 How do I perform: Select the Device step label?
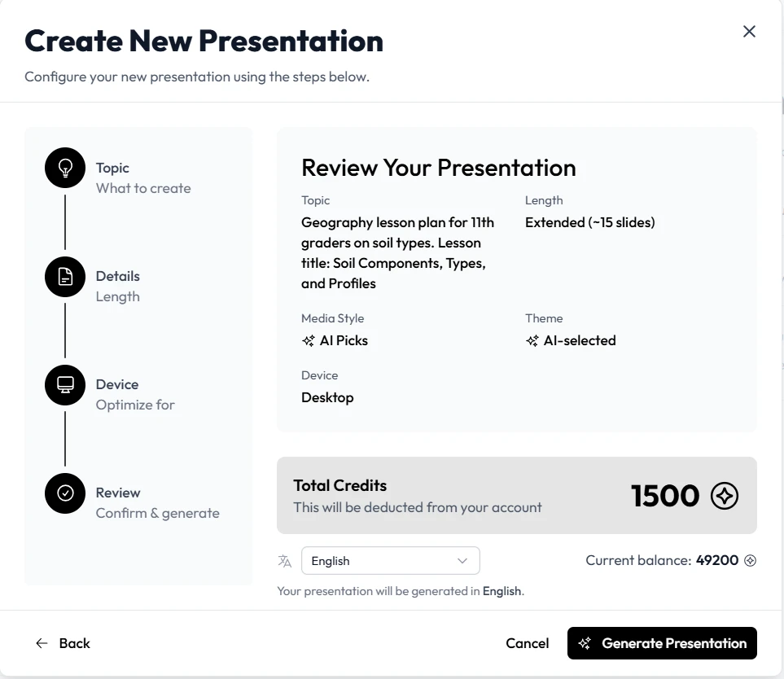(x=117, y=384)
